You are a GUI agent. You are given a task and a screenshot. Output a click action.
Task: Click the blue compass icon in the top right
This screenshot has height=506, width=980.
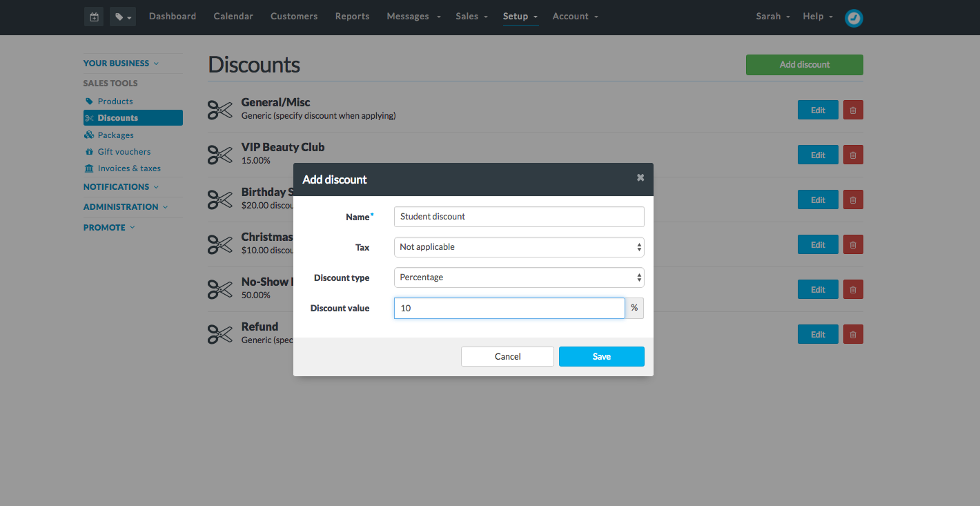(854, 18)
